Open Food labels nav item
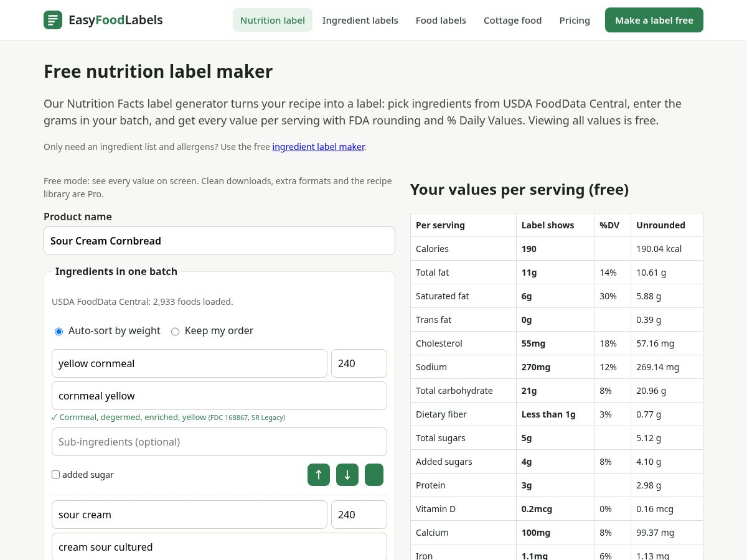This screenshot has width=747, height=560. click(441, 20)
